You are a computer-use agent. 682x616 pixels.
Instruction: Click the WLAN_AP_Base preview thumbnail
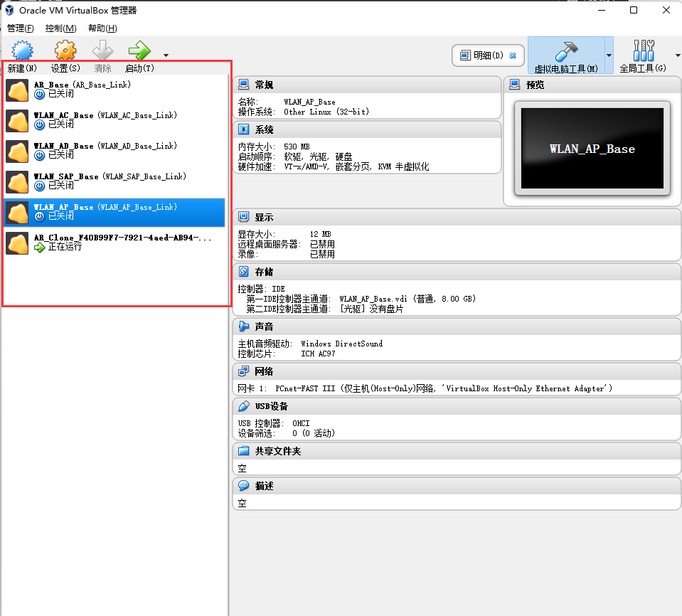592,147
